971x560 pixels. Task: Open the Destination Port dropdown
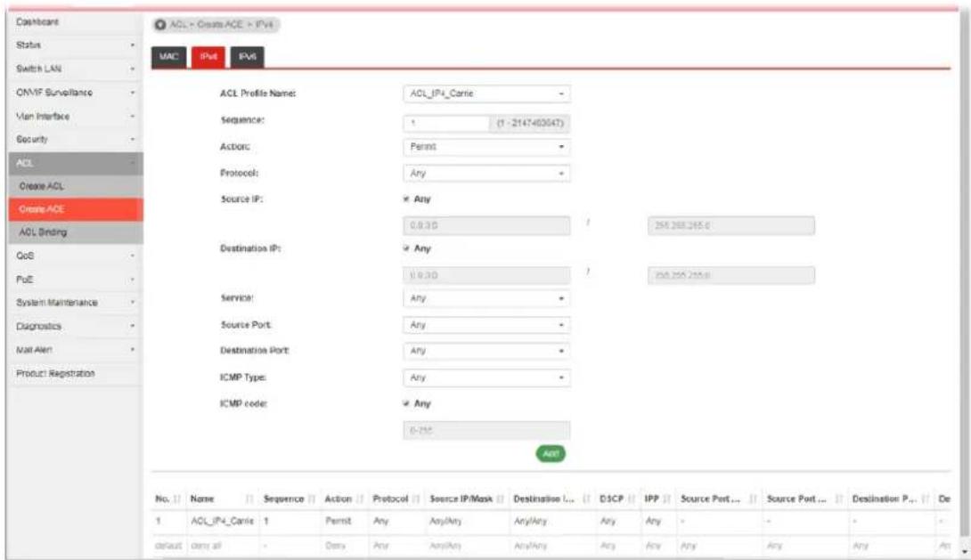pos(486,352)
